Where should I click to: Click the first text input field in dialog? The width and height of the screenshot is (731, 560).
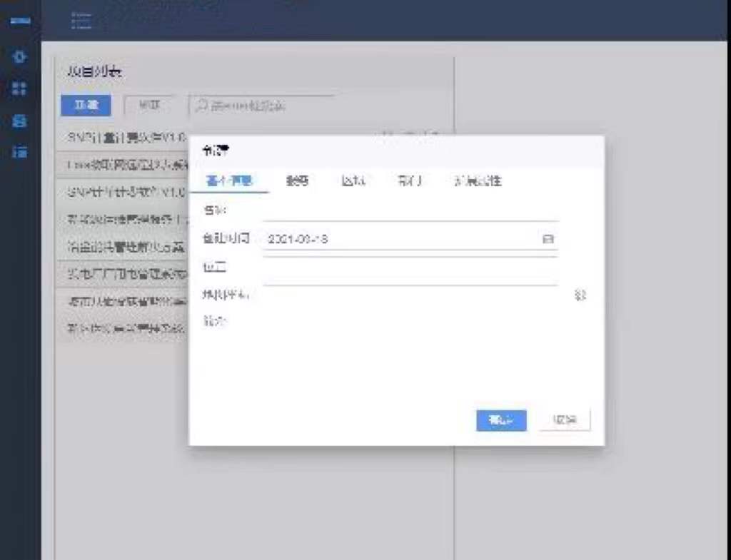click(410, 211)
